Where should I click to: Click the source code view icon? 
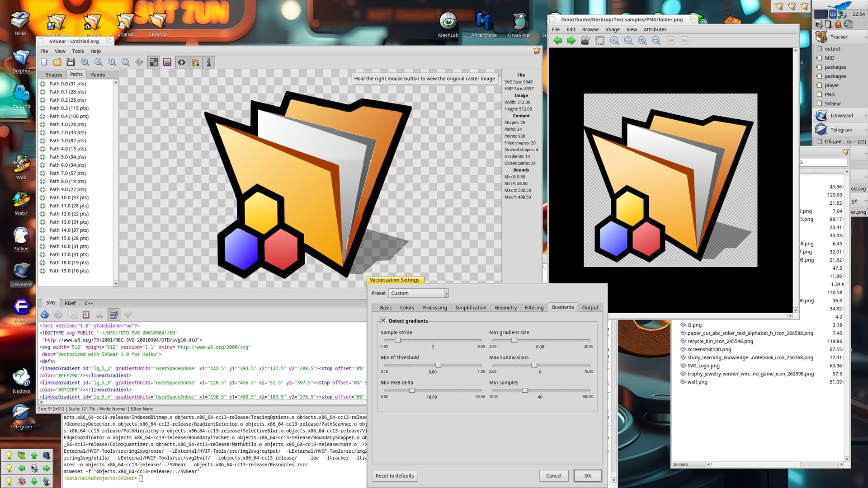click(181, 62)
